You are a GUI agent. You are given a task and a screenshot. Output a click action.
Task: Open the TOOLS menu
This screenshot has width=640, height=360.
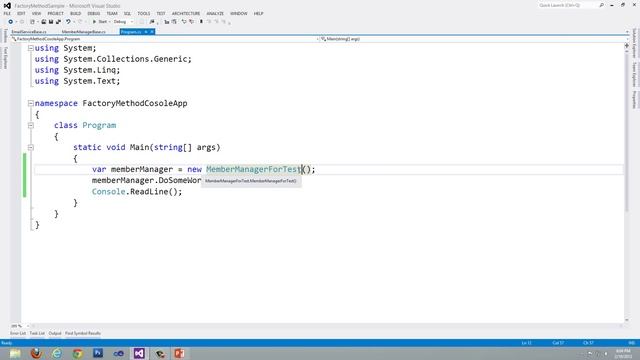pyautogui.click(x=144, y=13)
